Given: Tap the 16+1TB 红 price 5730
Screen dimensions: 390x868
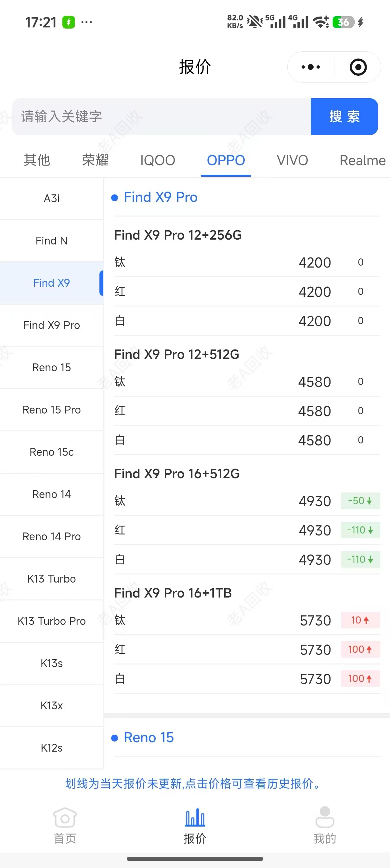Looking at the screenshot, I should pos(315,650).
